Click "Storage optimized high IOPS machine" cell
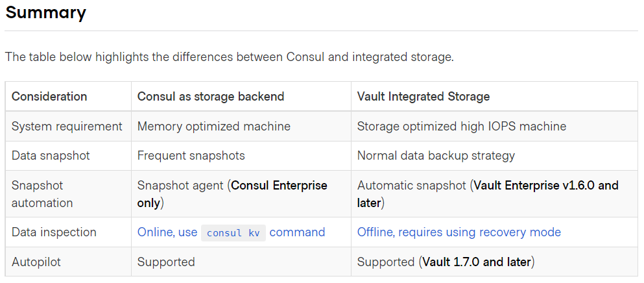The image size is (644, 283). (461, 127)
